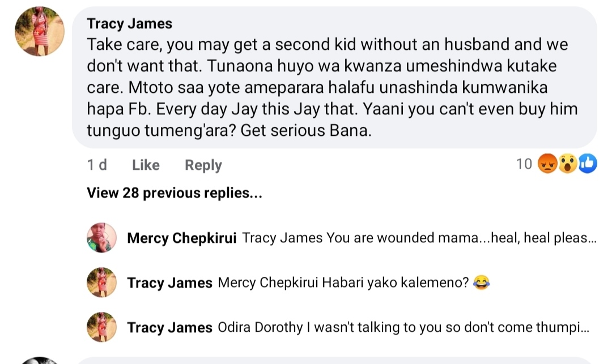Screen dimensions: 612x364
Task: Click the wow reaction emoji icon
Action: coord(568,165)
